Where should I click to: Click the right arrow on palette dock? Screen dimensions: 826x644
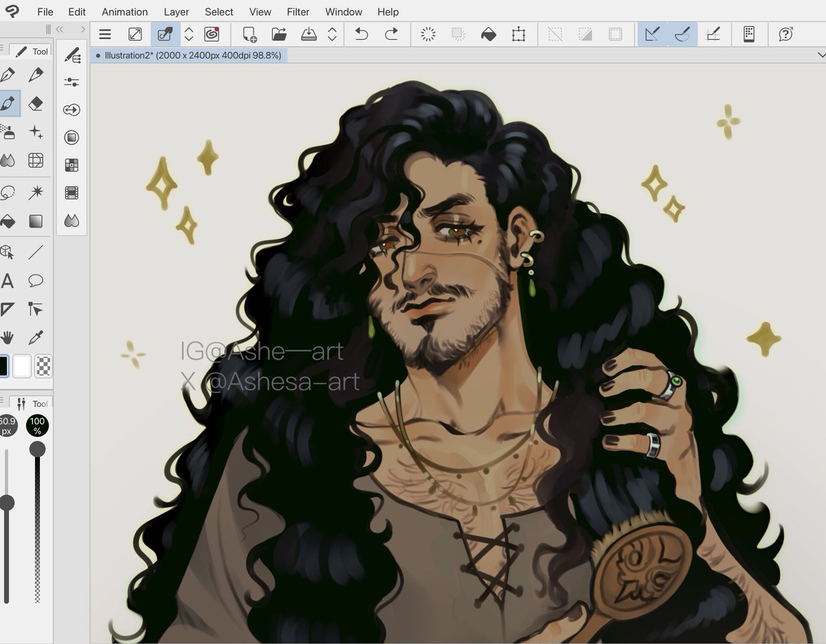(x=83, y=29)
